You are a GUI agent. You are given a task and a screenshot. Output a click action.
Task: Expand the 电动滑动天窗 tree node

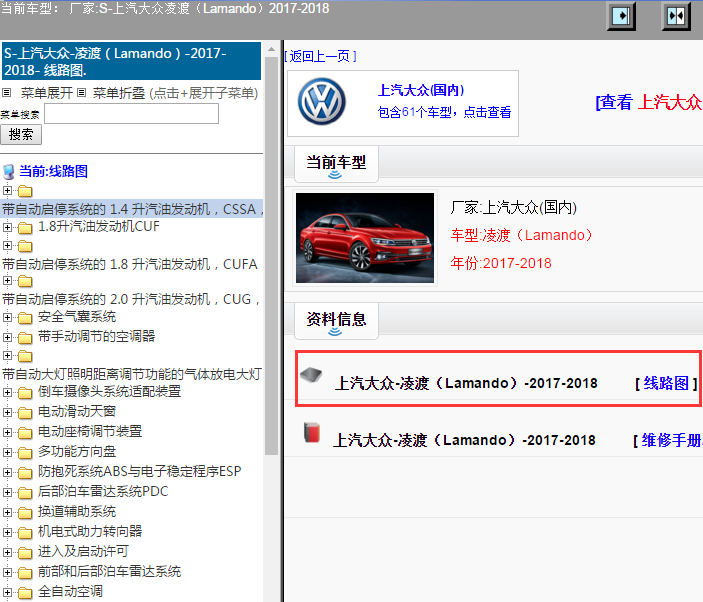pos(7,412)
